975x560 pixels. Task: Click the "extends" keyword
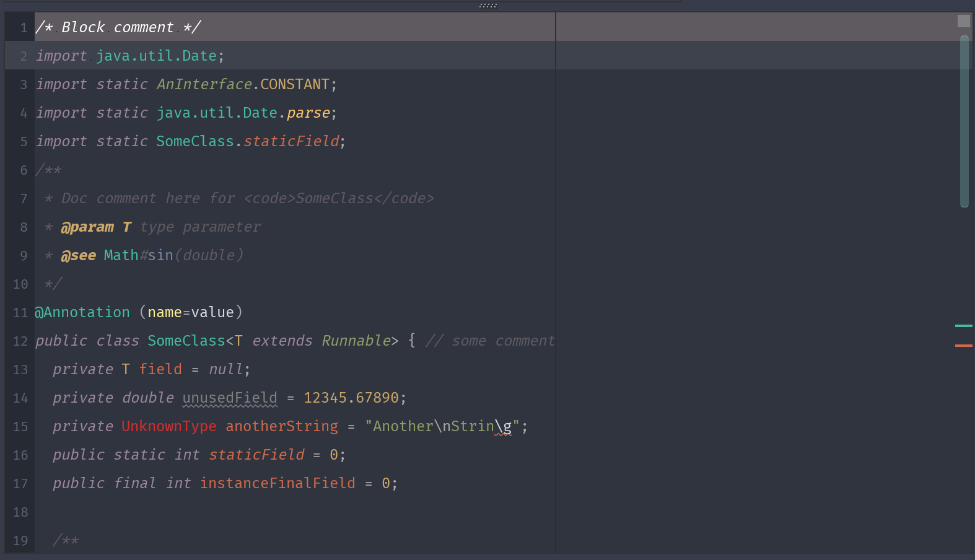click(x=282, y=341)
